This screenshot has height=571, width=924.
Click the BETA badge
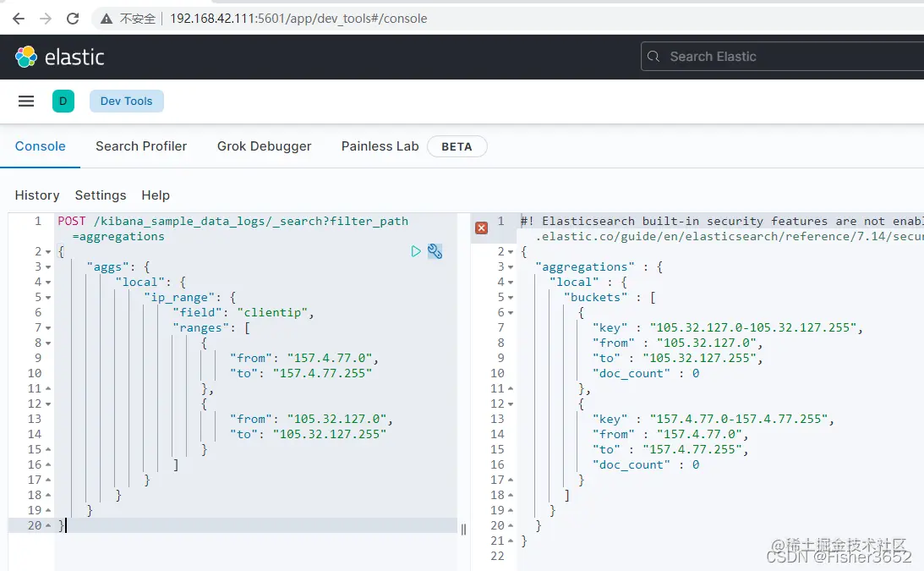tap(457, 146)
